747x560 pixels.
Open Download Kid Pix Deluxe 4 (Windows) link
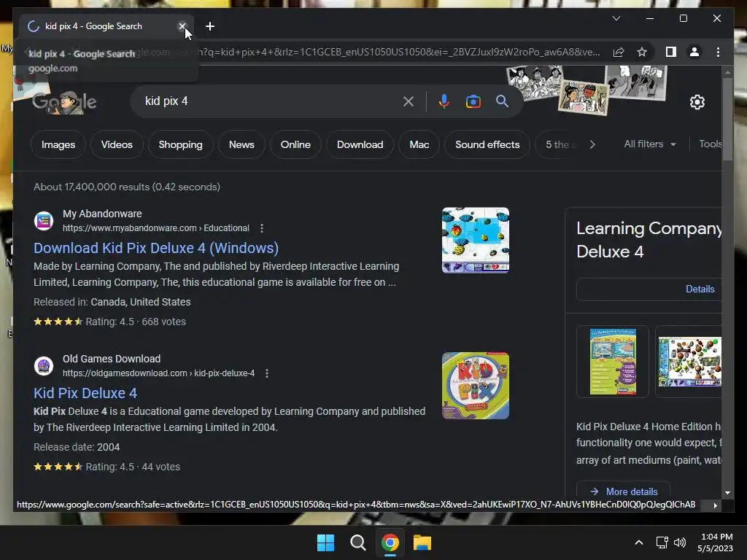[x=156, y=248]
